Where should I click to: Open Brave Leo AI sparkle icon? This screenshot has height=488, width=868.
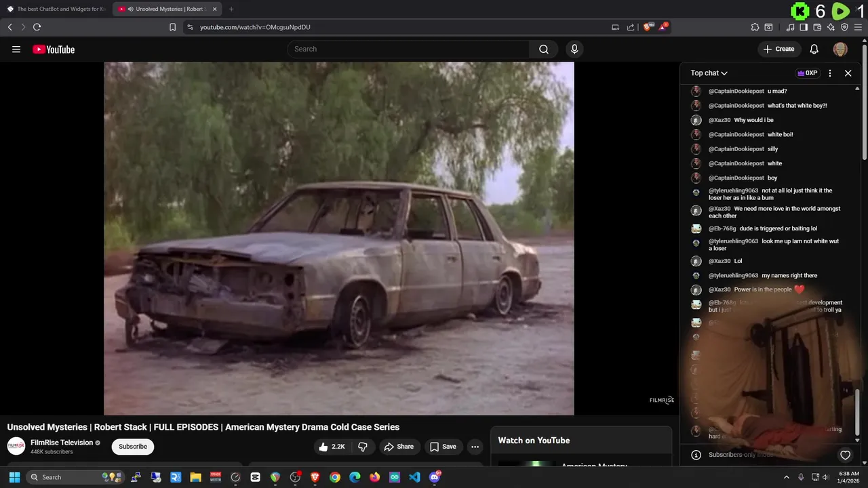831,27
